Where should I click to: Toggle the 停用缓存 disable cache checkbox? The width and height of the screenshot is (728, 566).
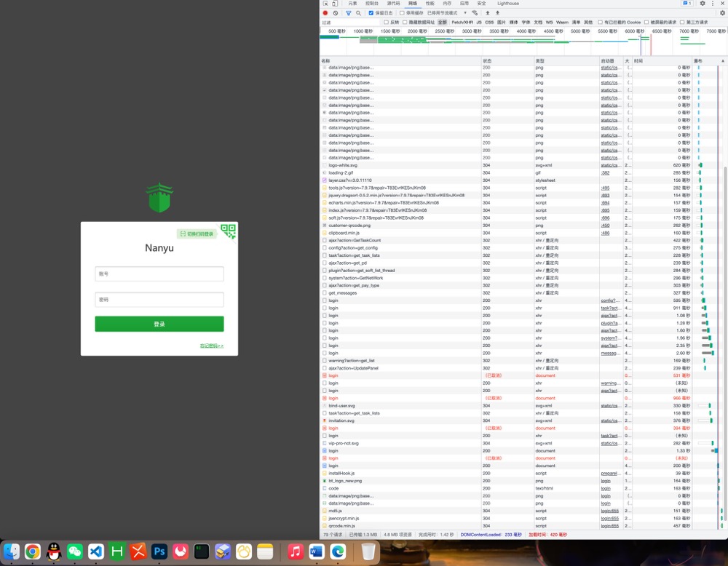tap(402, 13)
